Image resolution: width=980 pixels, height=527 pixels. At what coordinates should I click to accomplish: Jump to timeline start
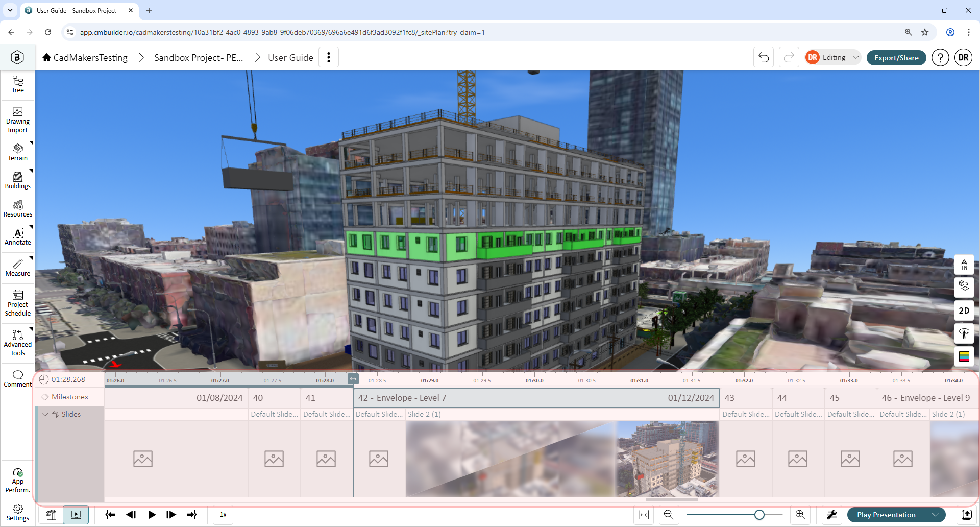(110, 515)
